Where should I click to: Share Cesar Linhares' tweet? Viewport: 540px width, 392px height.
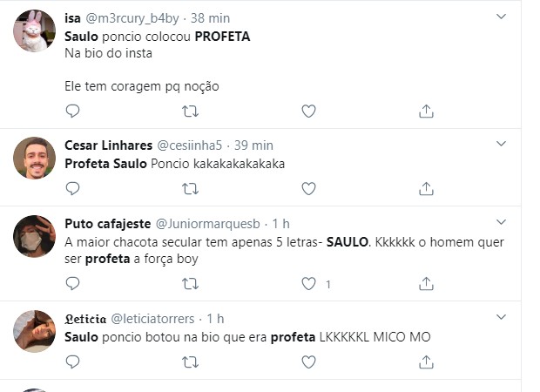pos(427,188)
